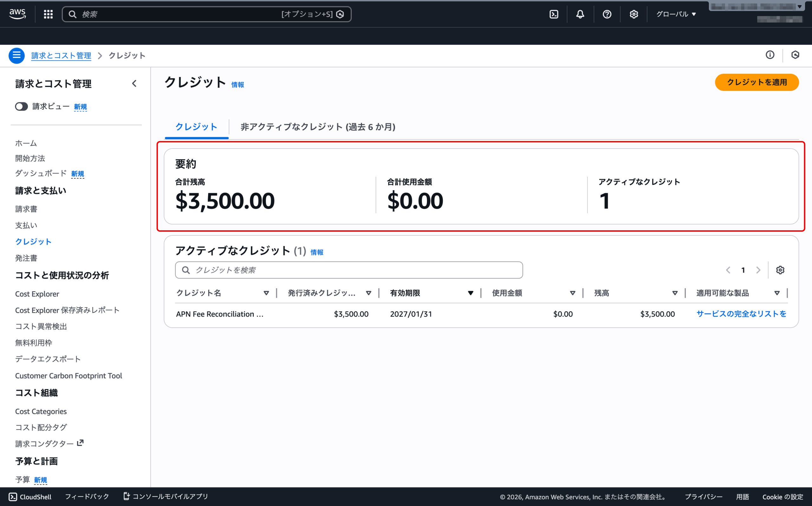Sort by クレジット名 column arrow
The height and width of the screenshot is (506, 812).
pyautogui.click(x=266, y=293)
